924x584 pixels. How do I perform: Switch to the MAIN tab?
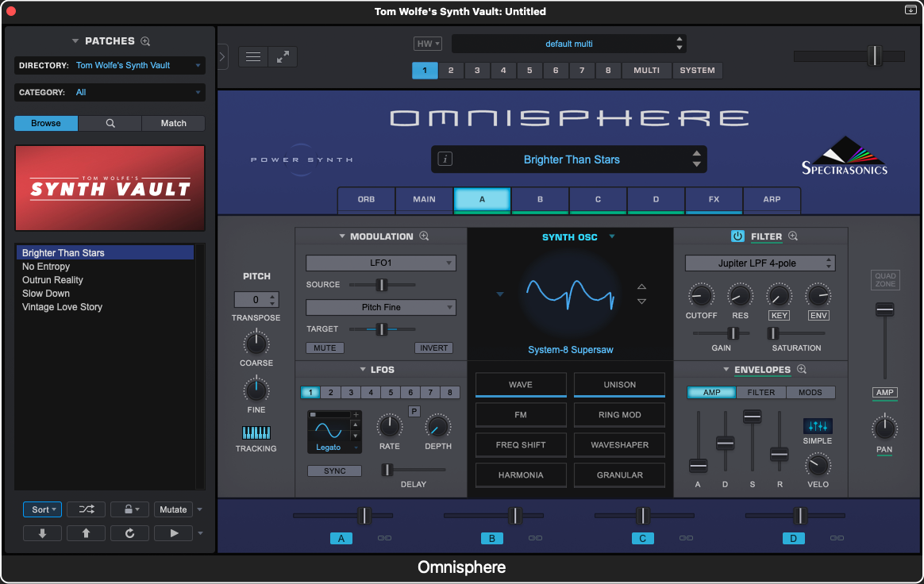(424, 199)
